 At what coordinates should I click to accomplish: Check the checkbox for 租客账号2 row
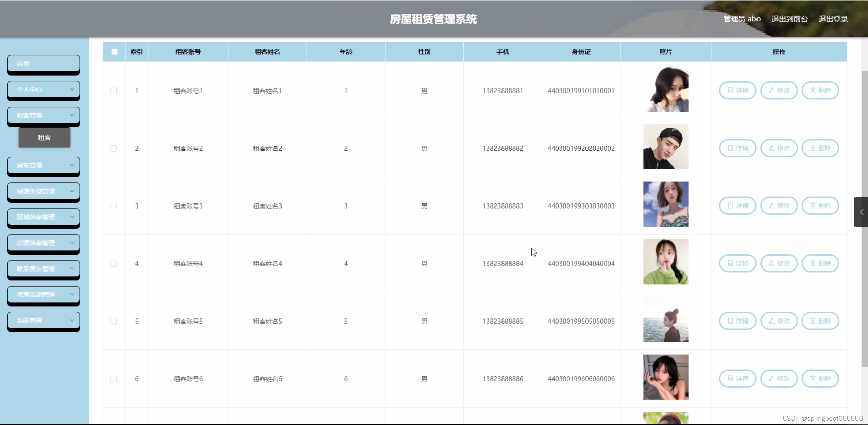114,148
